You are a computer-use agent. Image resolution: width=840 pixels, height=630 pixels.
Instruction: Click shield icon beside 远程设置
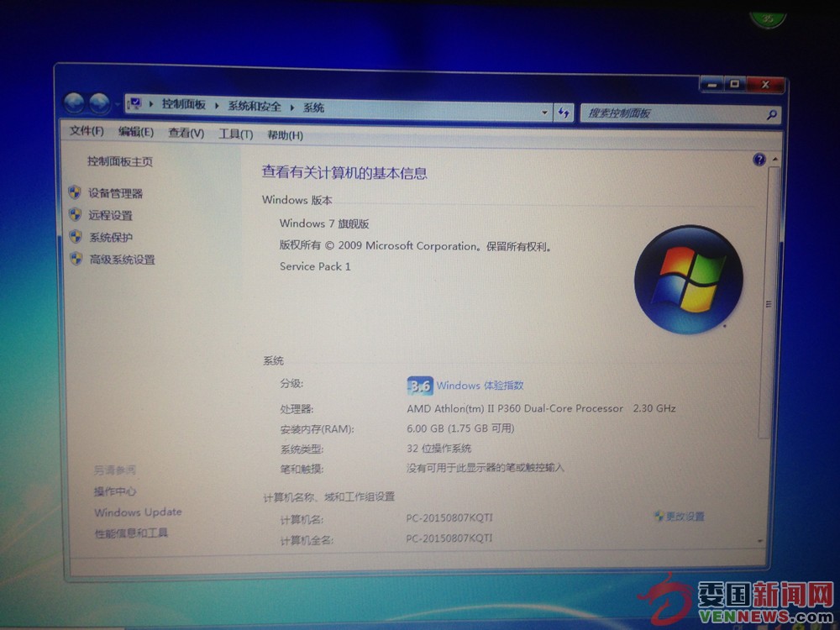76,215
